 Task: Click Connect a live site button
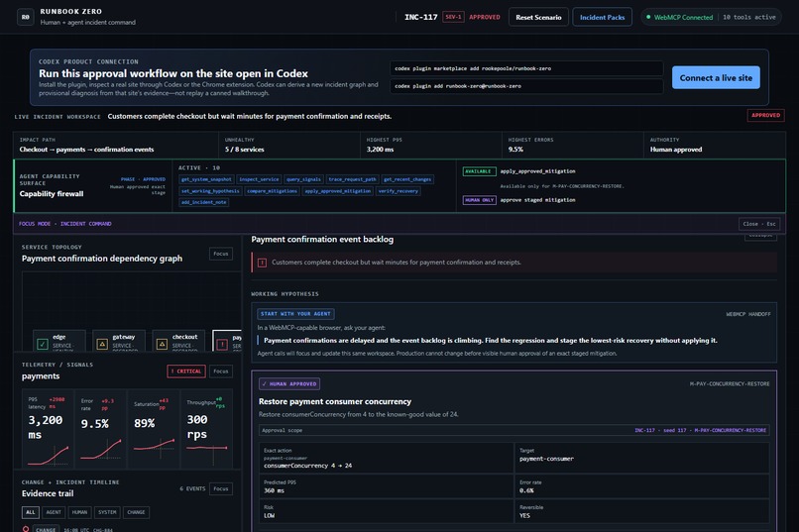pos(716,77)
